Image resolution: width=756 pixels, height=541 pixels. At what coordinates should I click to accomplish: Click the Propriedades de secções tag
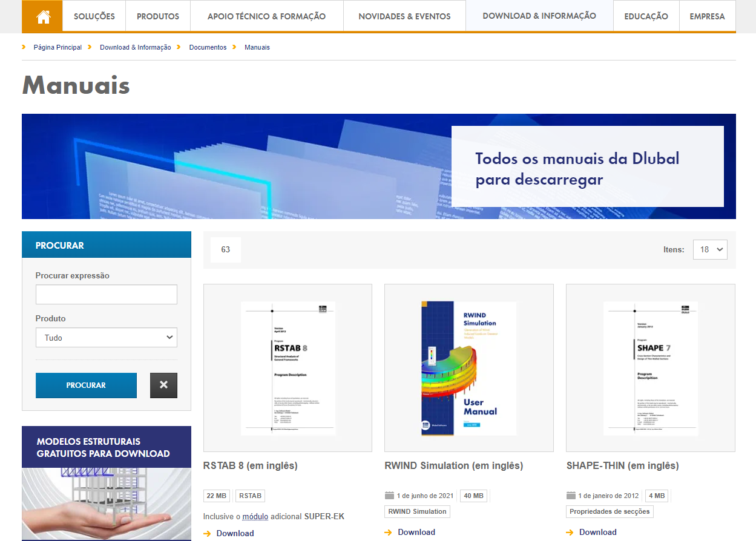pos(609,511)
